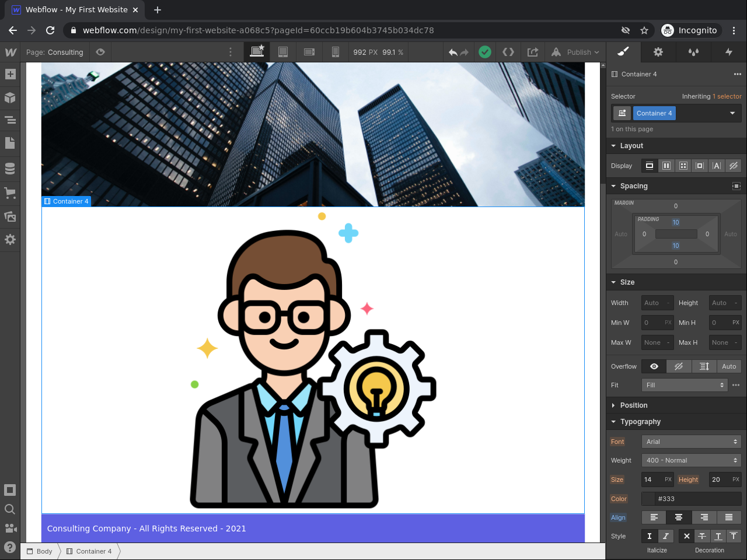
Task: Open Container 4 element options ellipsis
Action: (738, 74)
